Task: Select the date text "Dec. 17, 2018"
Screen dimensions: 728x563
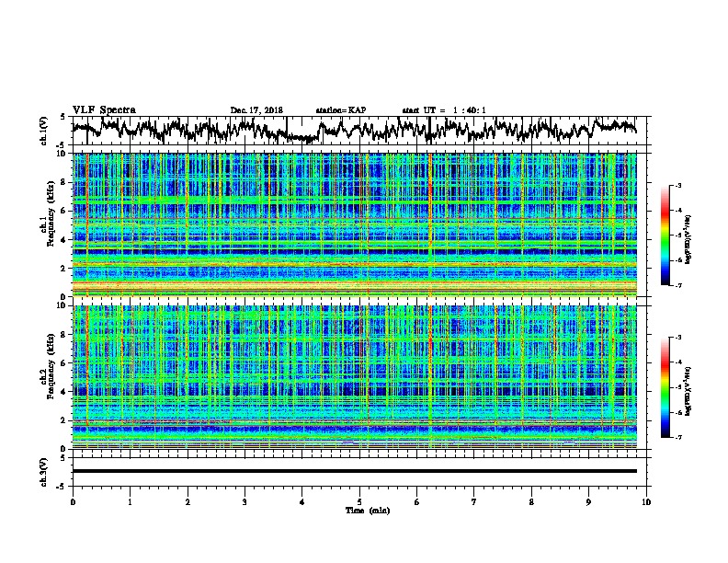Action: tap(256, 110)
